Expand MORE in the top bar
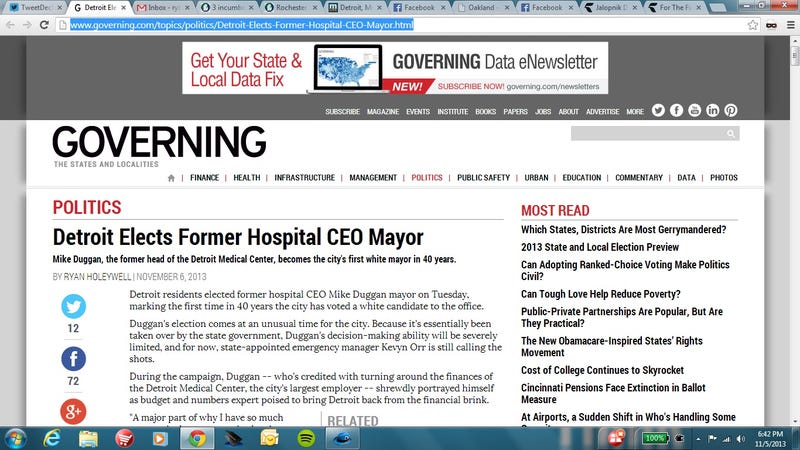This screenshot has width=800, height=450. tap(635, 111)
